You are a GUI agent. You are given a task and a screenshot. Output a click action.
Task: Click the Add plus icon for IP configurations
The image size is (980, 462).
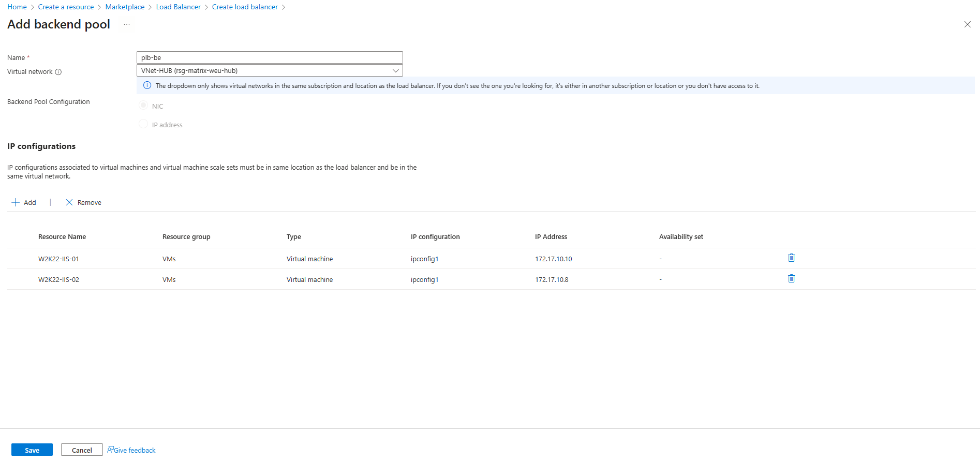[16, 202]
